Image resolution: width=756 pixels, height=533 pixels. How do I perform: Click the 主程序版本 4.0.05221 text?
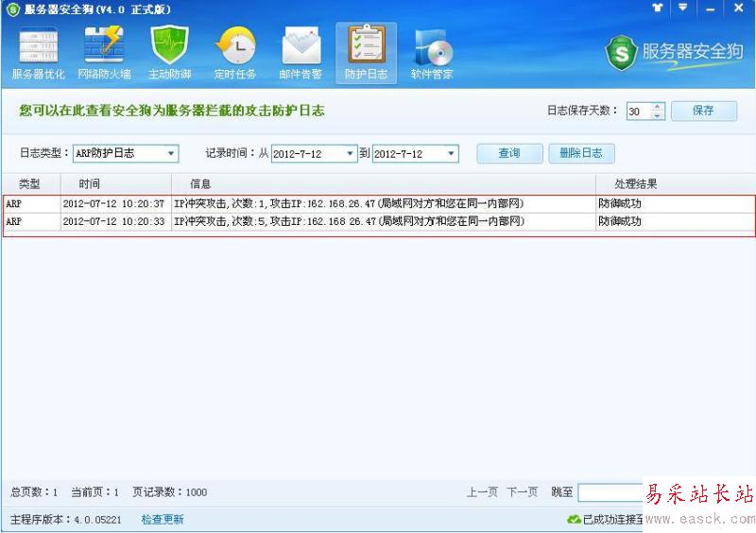pyautogui.click(x=65, y=520)
